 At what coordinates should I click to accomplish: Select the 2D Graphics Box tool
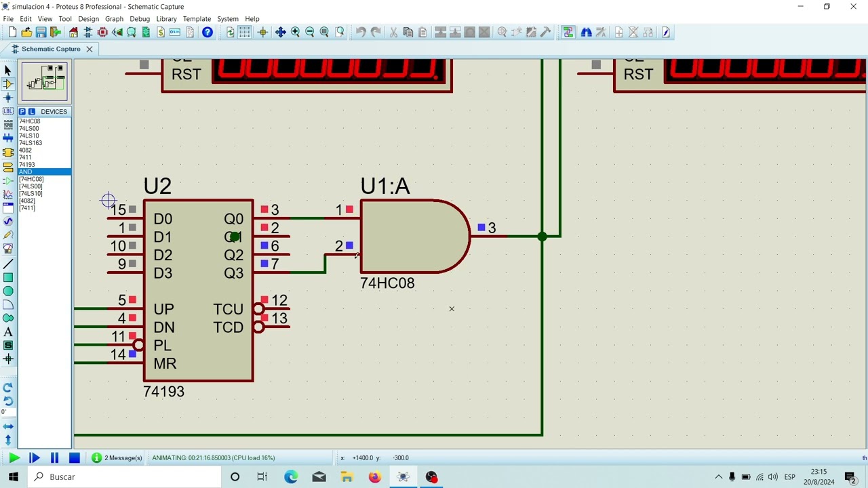click(x=8, y=277)
